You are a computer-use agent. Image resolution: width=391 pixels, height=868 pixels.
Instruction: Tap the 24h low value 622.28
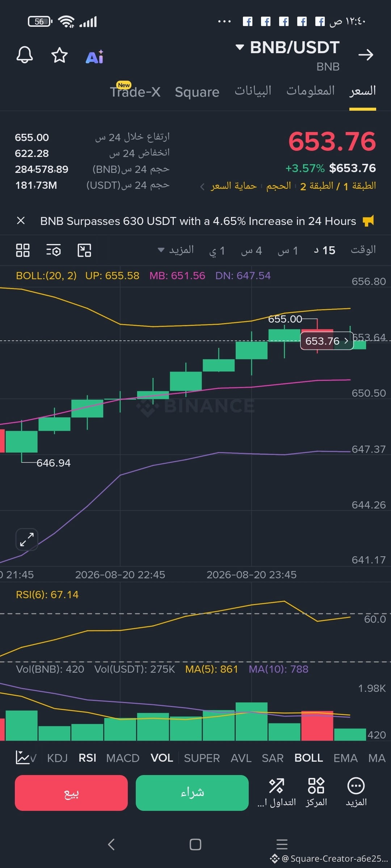click(x=32, y=153)
